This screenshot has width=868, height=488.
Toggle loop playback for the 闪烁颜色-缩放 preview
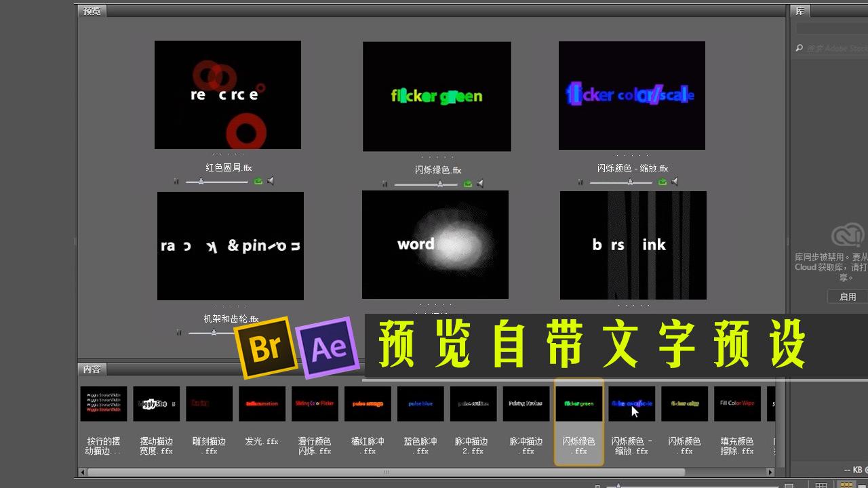tap(662, 181)
